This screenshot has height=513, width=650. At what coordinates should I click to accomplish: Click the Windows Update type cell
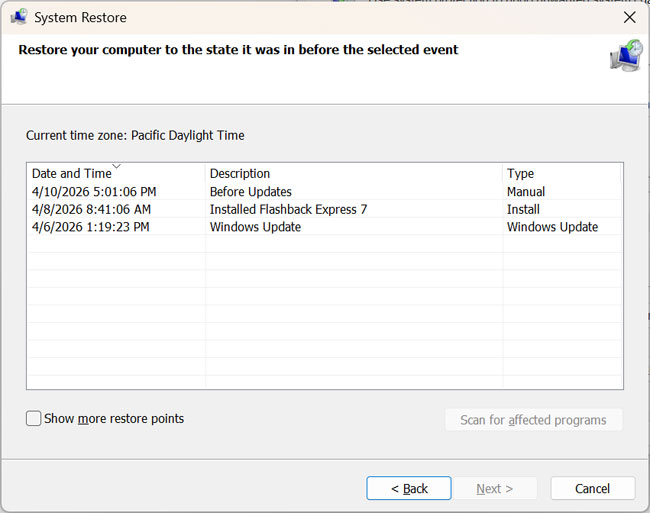(x=552, y=227)
